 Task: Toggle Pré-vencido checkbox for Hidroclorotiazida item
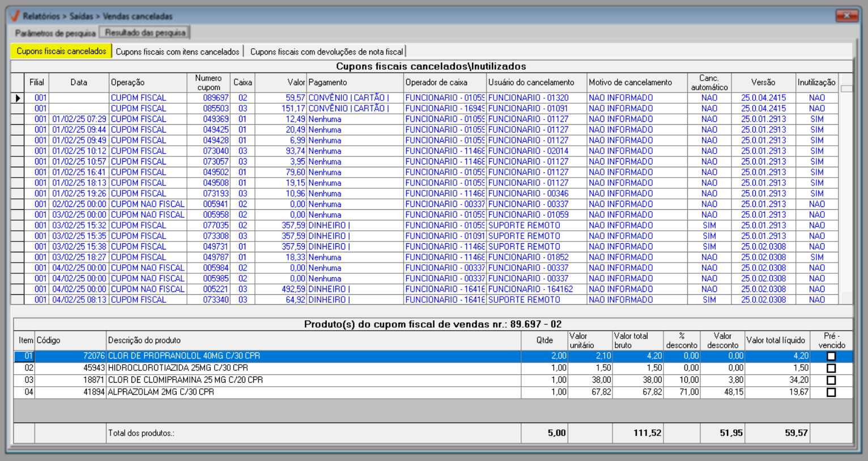[x=831, y=368]
